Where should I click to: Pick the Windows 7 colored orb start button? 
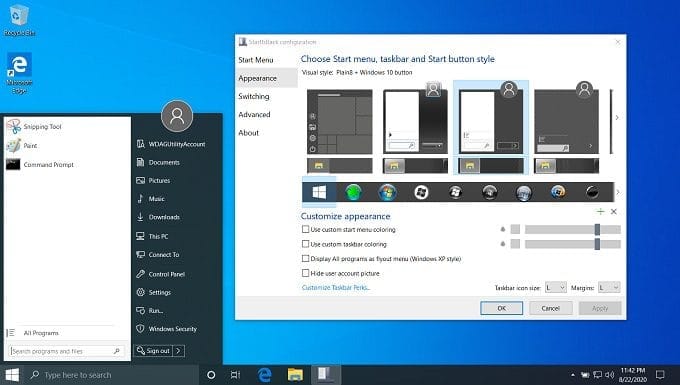pyautogui.click(x=387, y=192)
